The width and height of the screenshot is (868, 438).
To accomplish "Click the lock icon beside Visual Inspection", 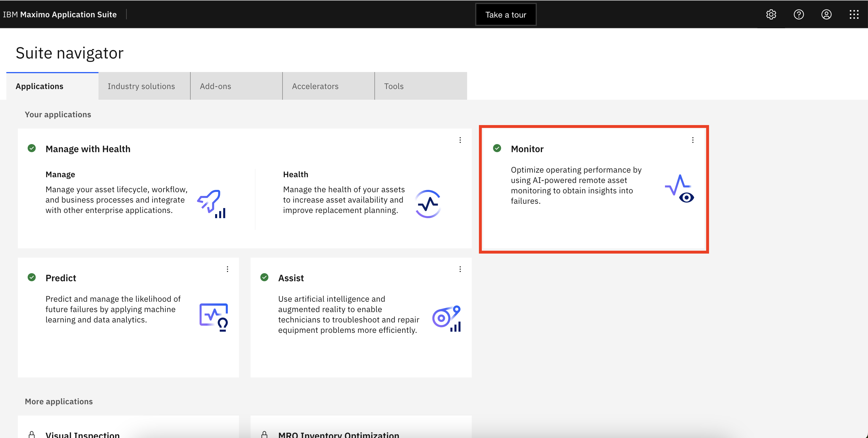I will click(32, 434).
